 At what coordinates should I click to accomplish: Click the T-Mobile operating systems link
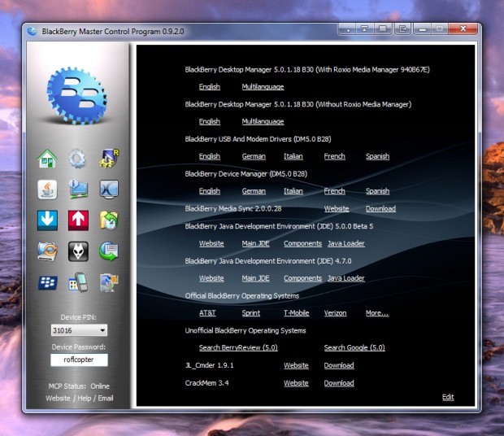click(x=297, y=313)
